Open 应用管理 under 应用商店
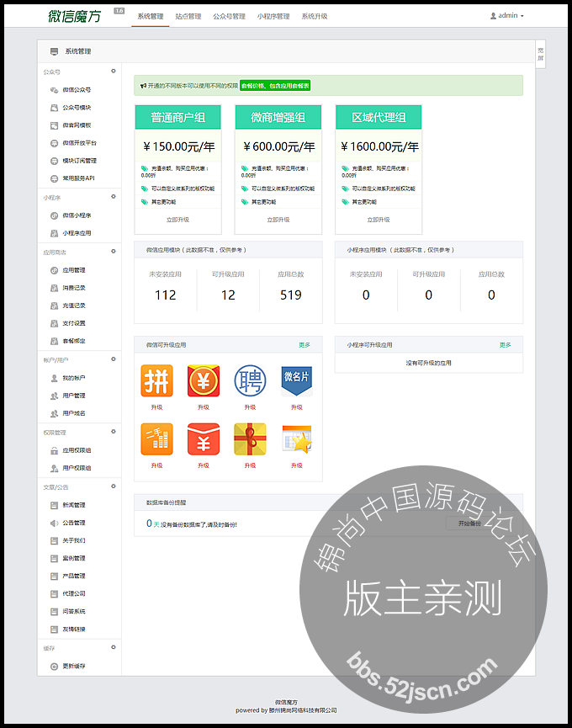 click(x=74, y=270)
